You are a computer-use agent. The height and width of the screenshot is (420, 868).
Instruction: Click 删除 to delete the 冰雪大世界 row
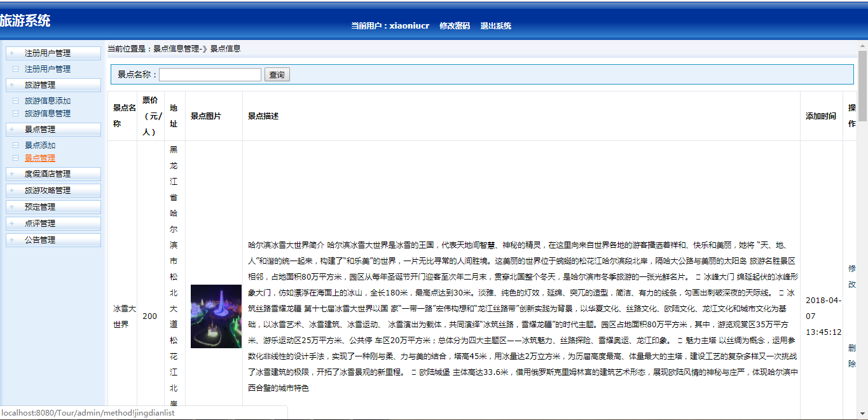click(x=852, y=356)
